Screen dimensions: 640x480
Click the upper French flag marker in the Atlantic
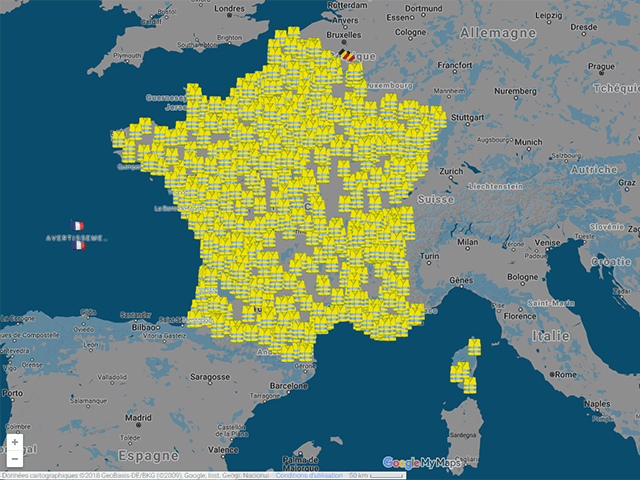coord(79,227)
